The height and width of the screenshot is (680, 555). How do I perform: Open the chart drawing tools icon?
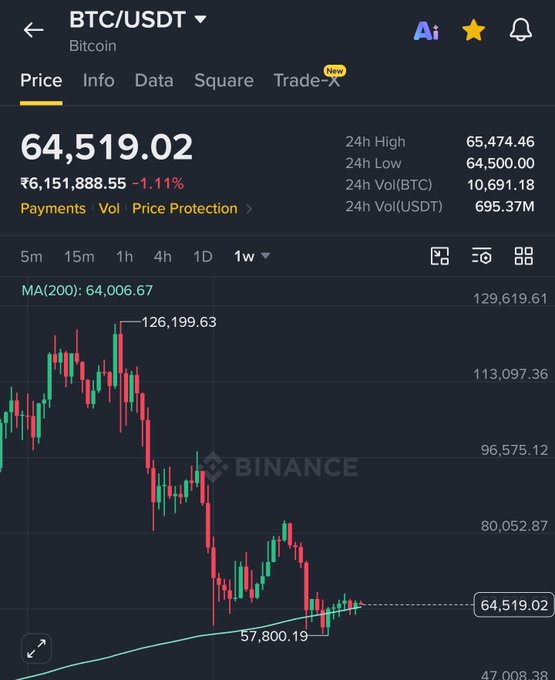[x=440, y=256]
